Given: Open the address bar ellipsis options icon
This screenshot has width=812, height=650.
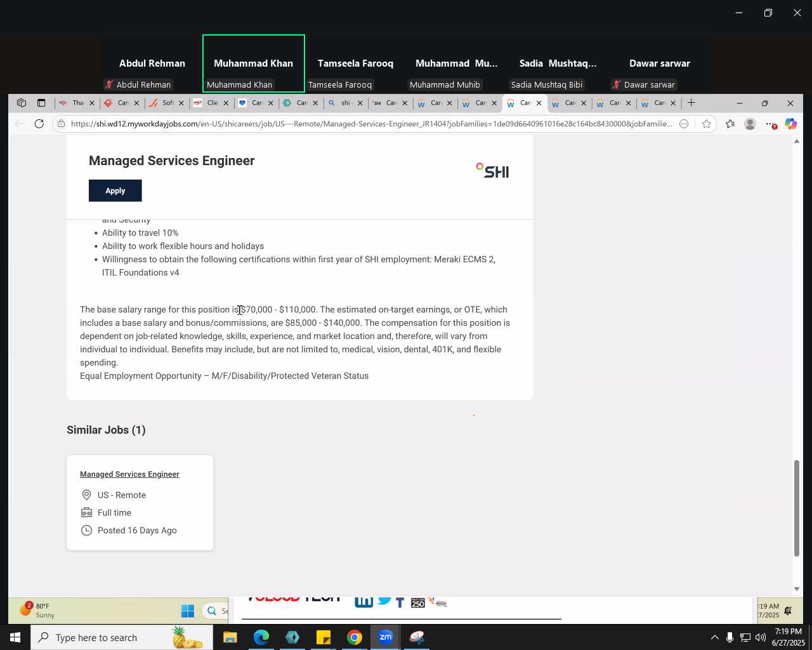Looking at the screenshot, I should pos(684,124).
